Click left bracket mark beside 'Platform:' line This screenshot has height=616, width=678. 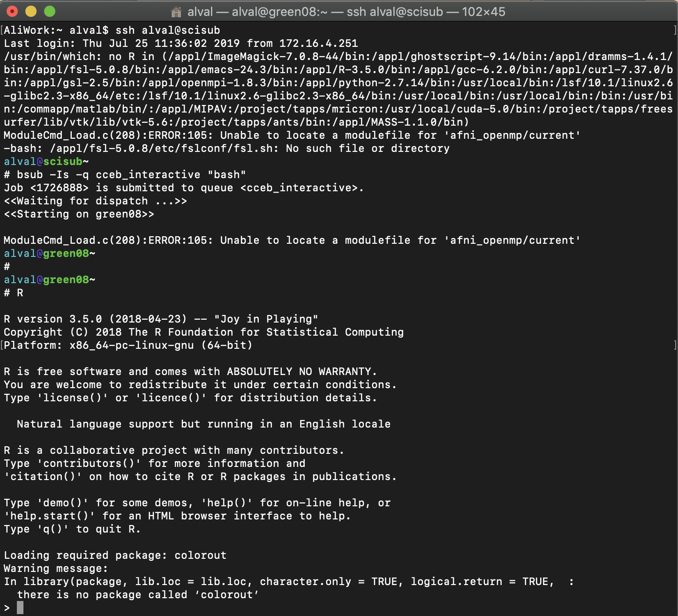(x=2, y=346)
